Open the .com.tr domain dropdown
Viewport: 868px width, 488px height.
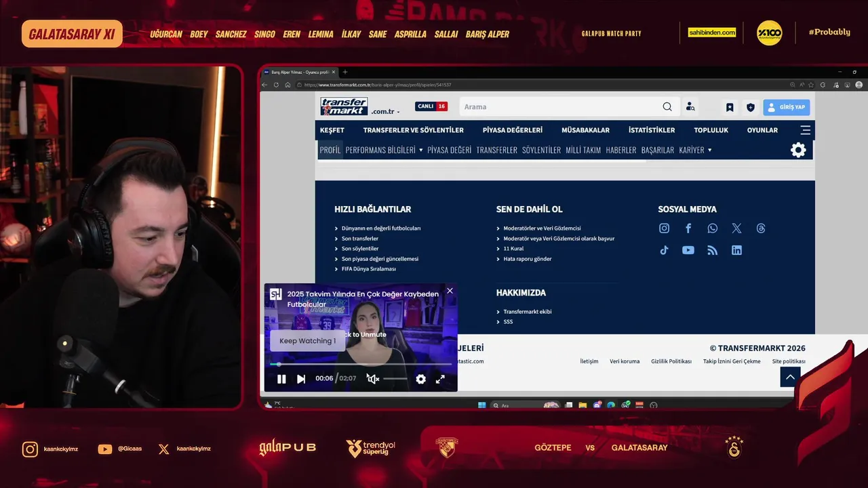pos(385,111)
